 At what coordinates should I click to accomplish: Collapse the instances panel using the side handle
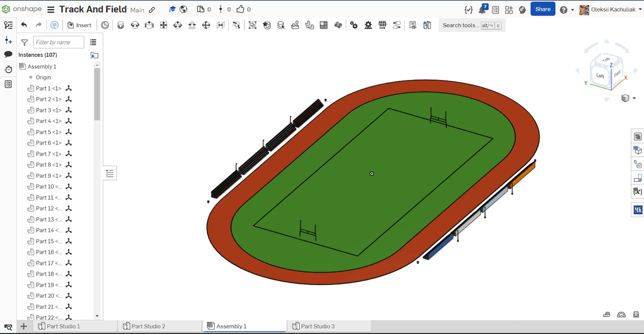click(x=110, y=174)
